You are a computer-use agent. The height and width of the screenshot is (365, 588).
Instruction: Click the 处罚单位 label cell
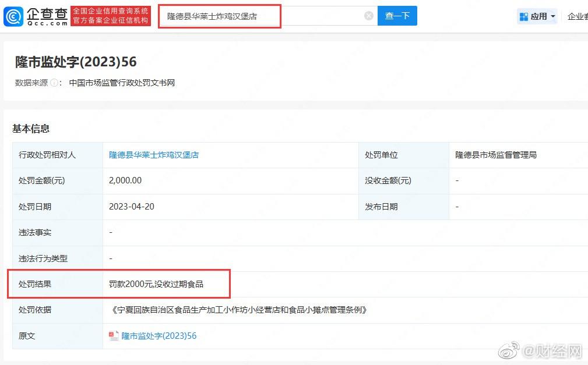point(404,155)
